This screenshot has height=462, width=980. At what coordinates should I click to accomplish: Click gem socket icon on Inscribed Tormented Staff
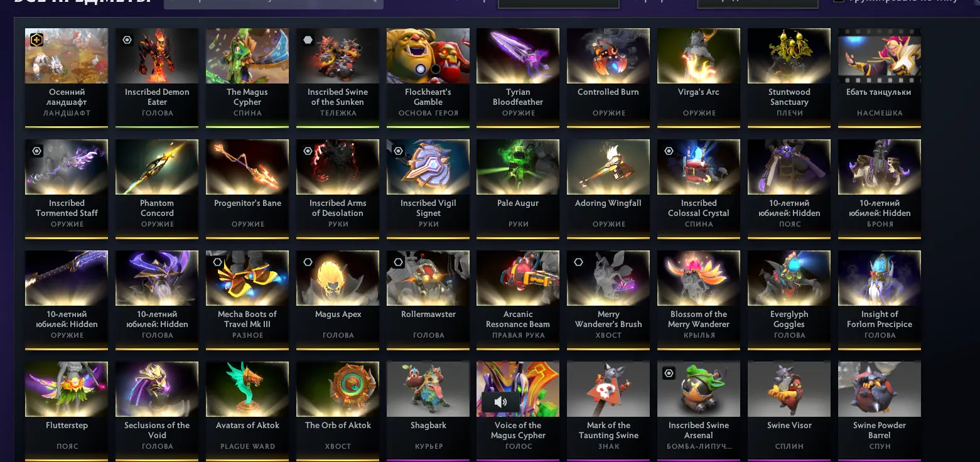(x=36, y=151)
